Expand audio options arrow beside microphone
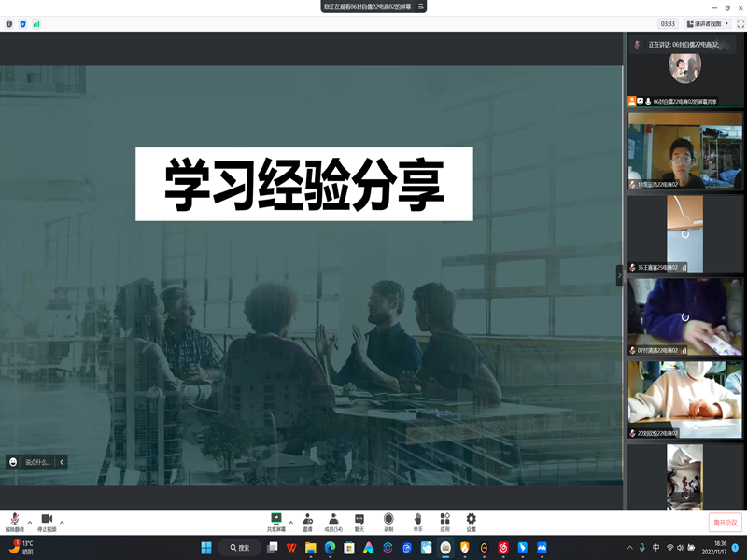The image size is (747, 560). point(30,522)
